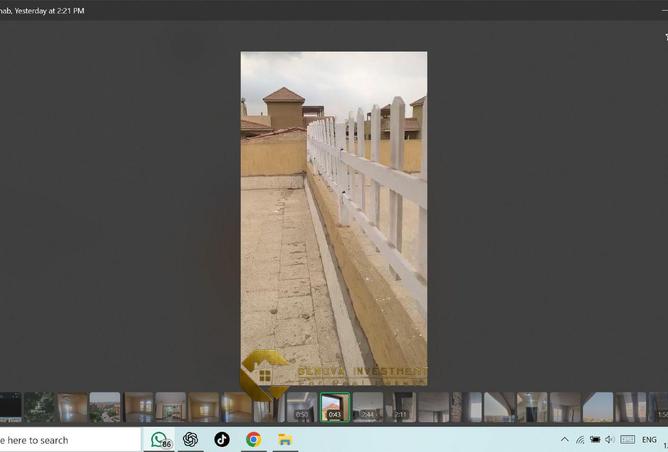Viewport: 668px width, 452px height.
Task: Open WhatsApp from the taskbar
Action: point(161,440)
